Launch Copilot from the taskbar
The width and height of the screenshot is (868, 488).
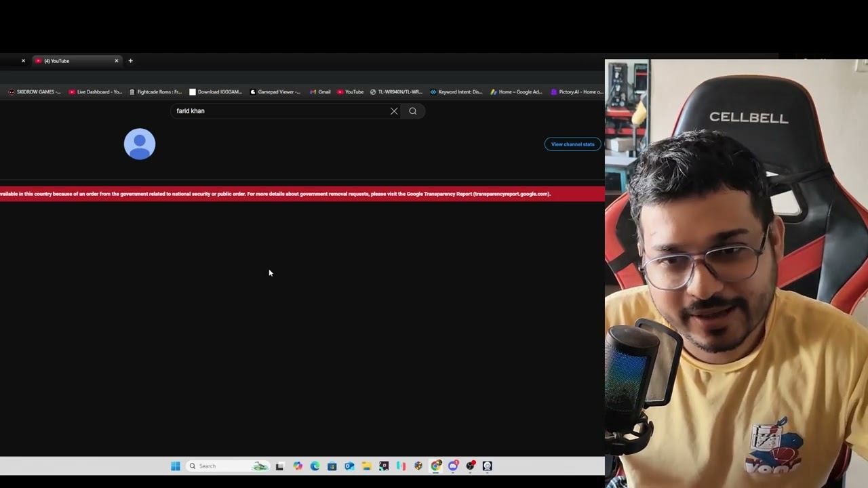(x=298, y=466)
